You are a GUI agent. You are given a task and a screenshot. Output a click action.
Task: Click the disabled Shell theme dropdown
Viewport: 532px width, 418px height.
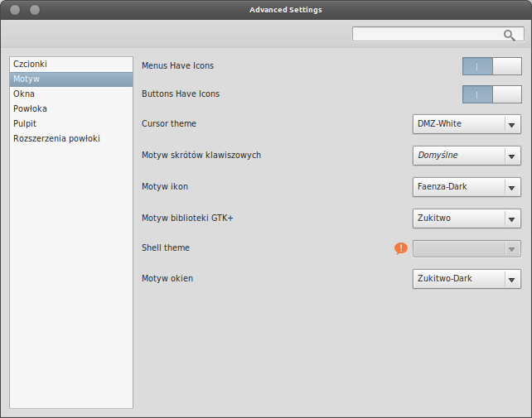pyautogui.click(x=467, y=249)
